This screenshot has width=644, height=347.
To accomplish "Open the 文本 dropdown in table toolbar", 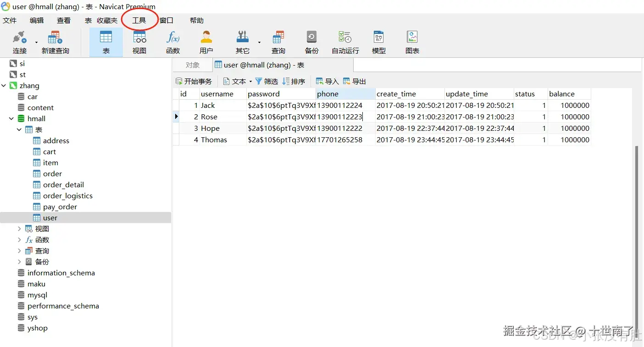I will click(238, 81).
